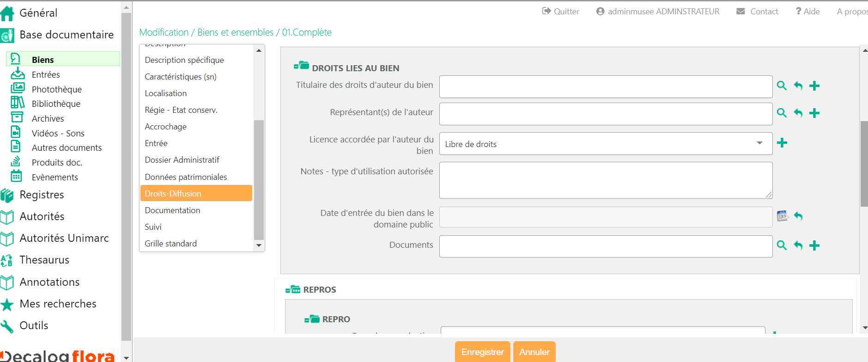Viewport: 868px width, 362px height.
Task: Click the Enregistrer button
Action: tap(483, 352)
